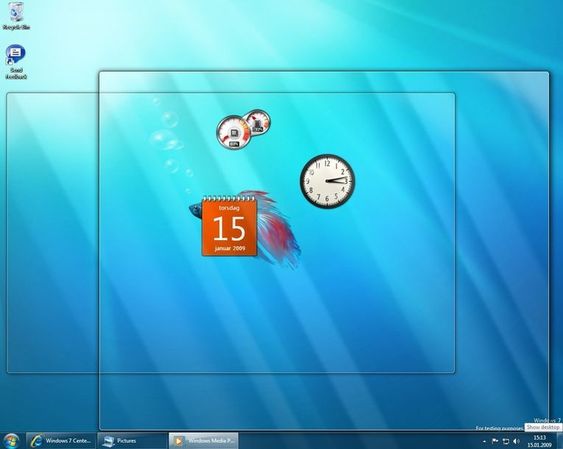Select the analog clock gadget
This screenshot has height=449, width=563.
tap(327, 181)
